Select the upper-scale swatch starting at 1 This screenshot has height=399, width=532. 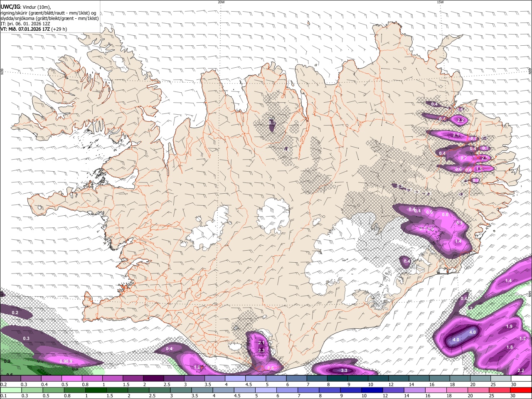pos(113,378)
